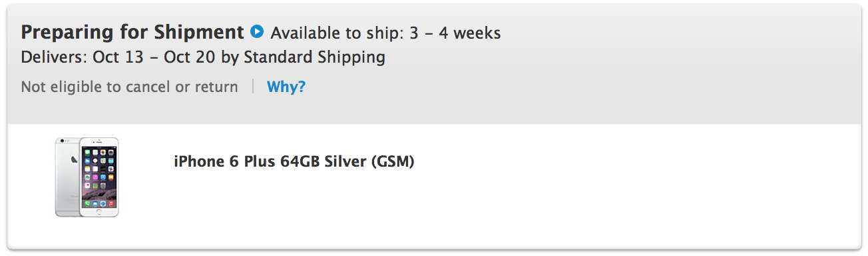Image resolution: width=868 pixels, height=256 pixels.
Task: Click the rear camera on the iPhone image
Action: pos(61,142)
